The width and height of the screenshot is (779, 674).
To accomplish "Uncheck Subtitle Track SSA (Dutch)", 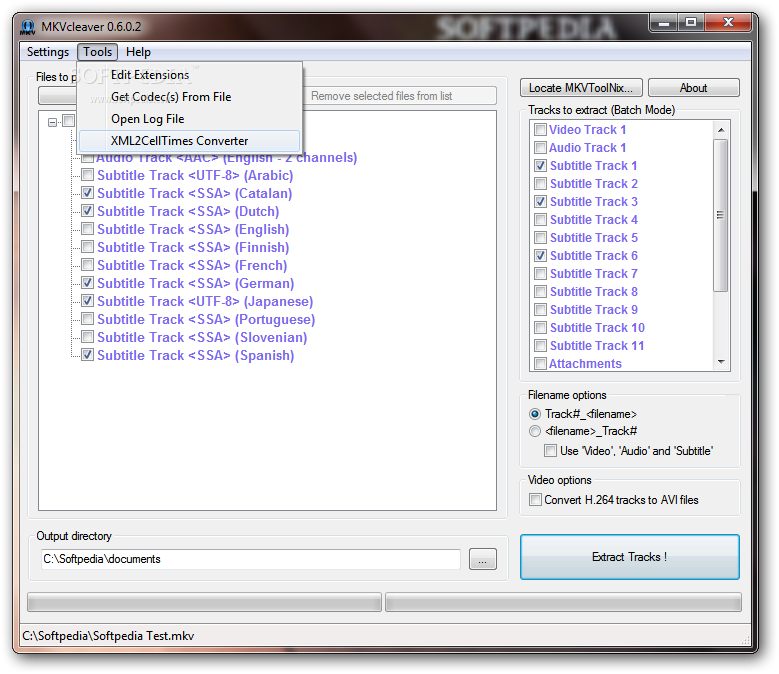I will tap(87, 211).
